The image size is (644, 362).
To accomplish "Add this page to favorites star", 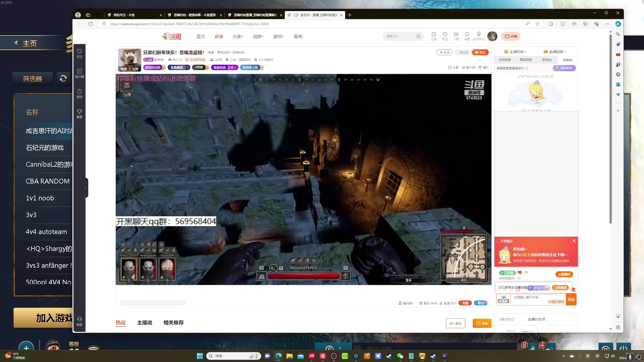I will click(538, 24).
